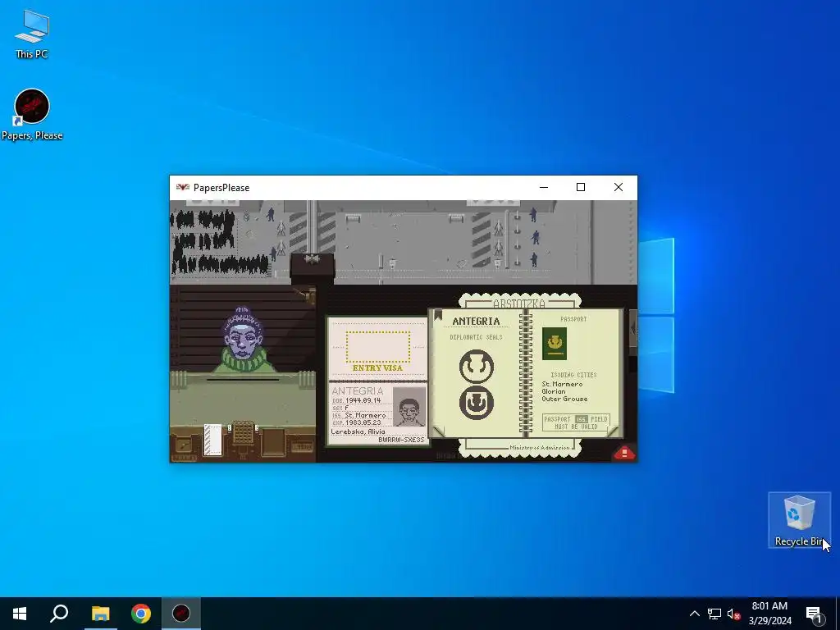Viewport: 840px width, 630px height.
Task: Open the notification center icon
Action: point(814,614)
